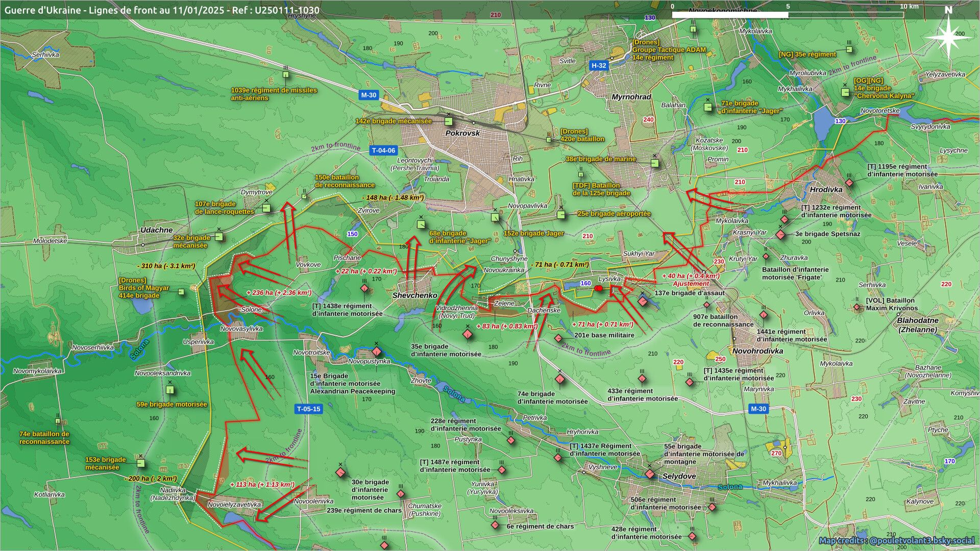The image size is (980, 551).
Task: Click the "+ 113 ha (+ 1.13 km²)" label
Action: tap(262, 485)
